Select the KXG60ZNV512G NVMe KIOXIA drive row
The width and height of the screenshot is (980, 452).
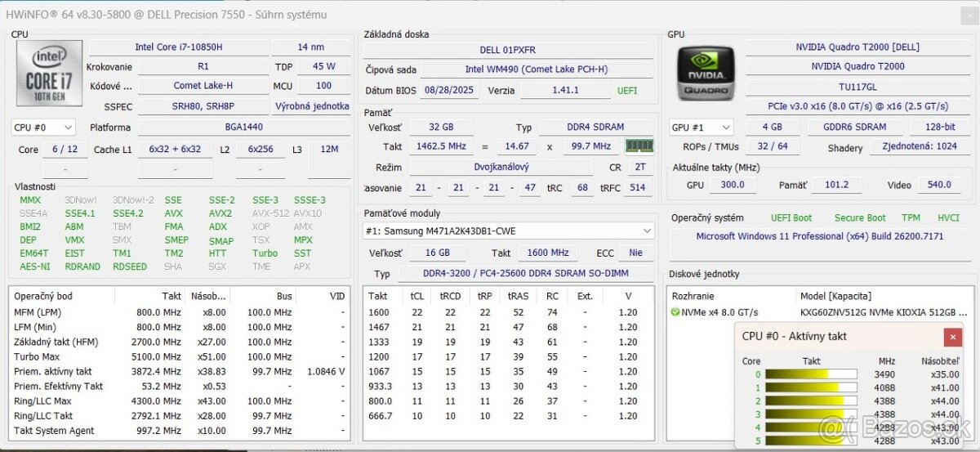821,312
